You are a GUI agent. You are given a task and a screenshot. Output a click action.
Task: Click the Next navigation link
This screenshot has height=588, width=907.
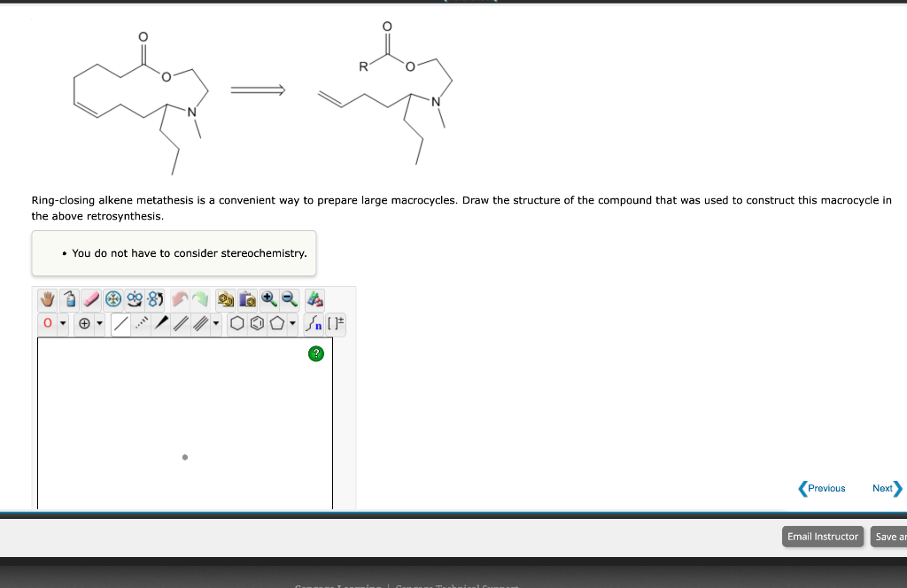883,488
